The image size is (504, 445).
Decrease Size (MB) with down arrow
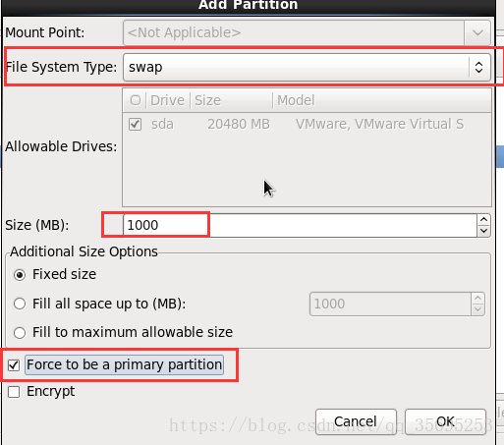click(x=483, y=231)
